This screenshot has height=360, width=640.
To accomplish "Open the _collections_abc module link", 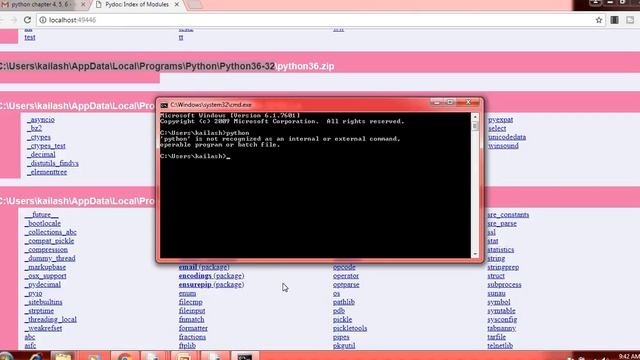I will pos(51,232).
